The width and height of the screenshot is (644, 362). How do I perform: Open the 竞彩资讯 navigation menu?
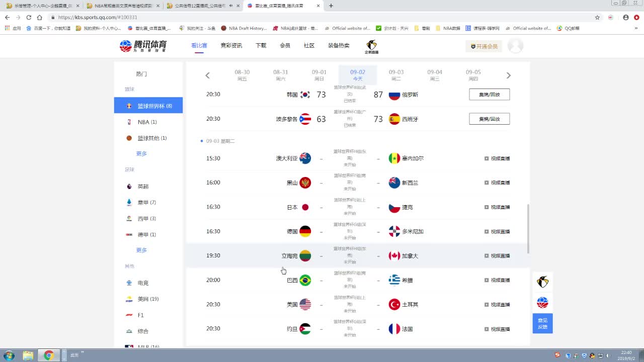231,45
